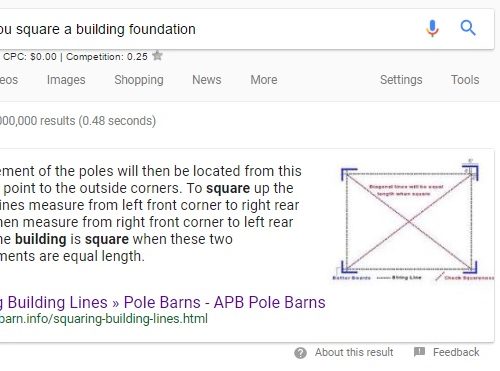Viewport: 500px width, 371px height.
Task: Click the blue search magnifier icon
Action: tap(468, 28)
